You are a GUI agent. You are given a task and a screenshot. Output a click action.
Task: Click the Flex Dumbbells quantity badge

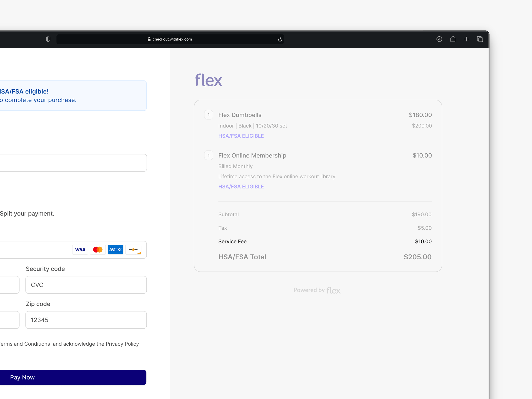click(x=209, y=115)
